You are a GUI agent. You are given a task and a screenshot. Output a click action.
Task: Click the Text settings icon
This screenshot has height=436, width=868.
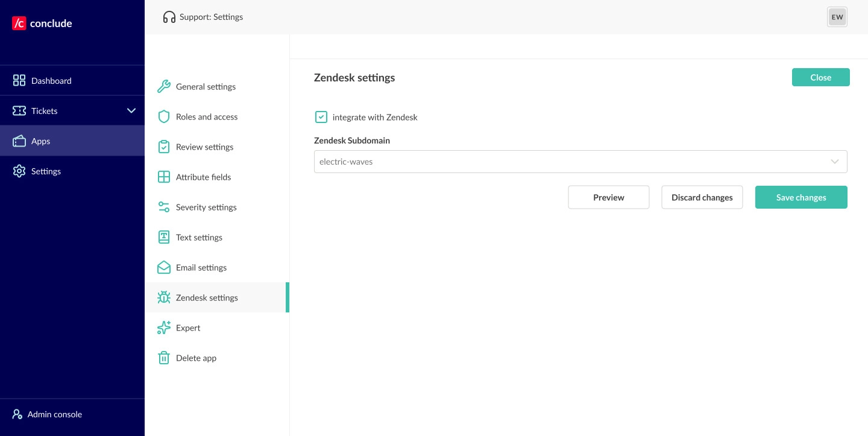click(x=163, y=237)
